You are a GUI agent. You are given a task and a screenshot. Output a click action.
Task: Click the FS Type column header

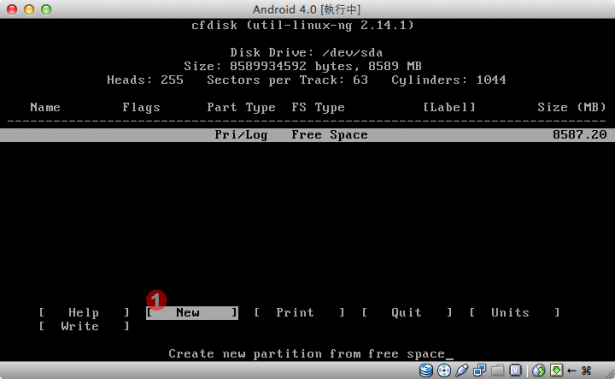pyautogui.click(x=318, y=107)
